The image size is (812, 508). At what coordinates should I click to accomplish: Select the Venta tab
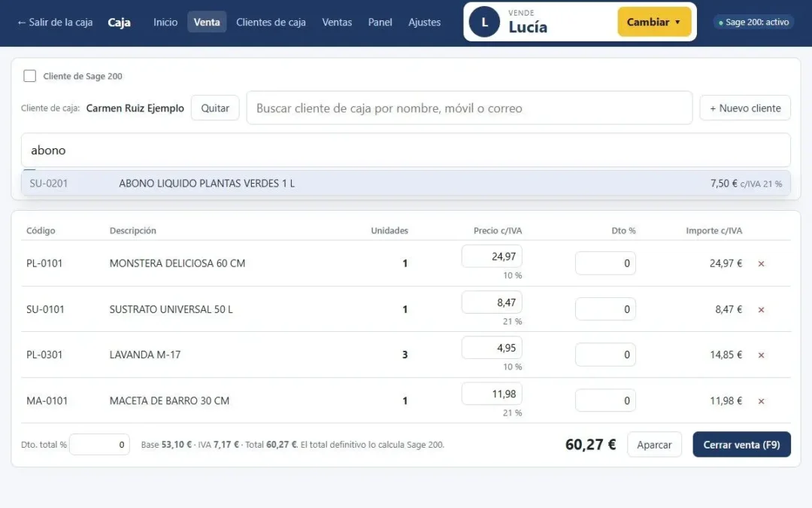pos(207,23)
